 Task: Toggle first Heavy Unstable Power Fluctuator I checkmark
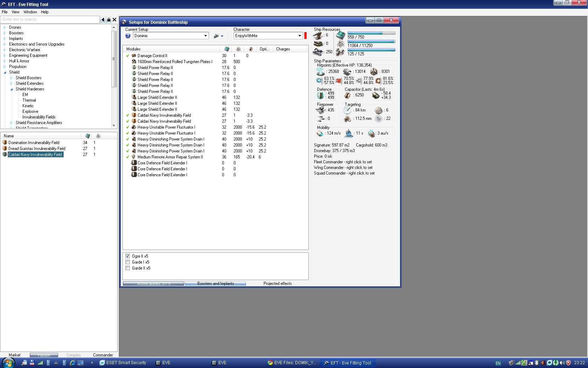click(x=128, y=127)
